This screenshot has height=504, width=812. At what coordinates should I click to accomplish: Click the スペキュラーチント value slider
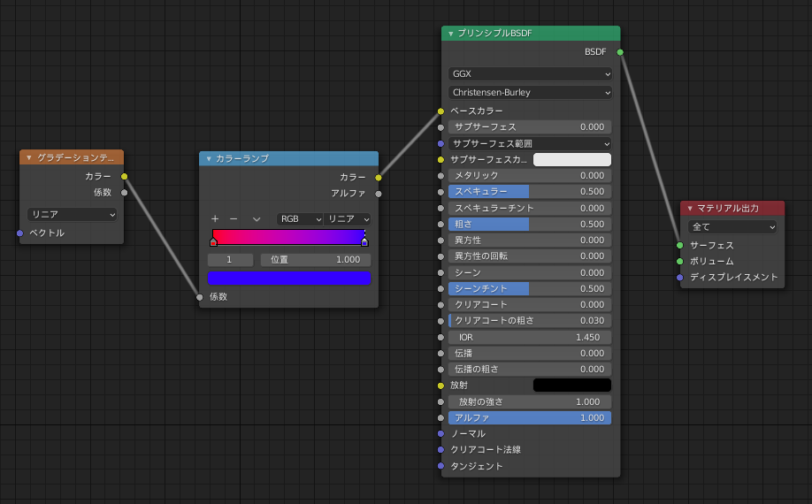point(530,208)
